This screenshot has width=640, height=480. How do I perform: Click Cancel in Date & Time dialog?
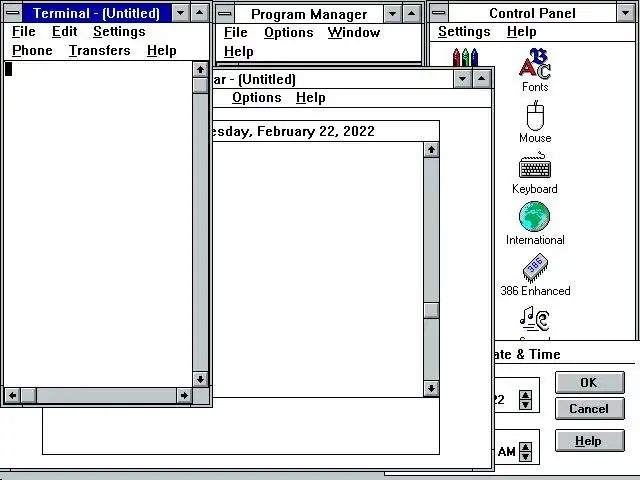(589, 409)
